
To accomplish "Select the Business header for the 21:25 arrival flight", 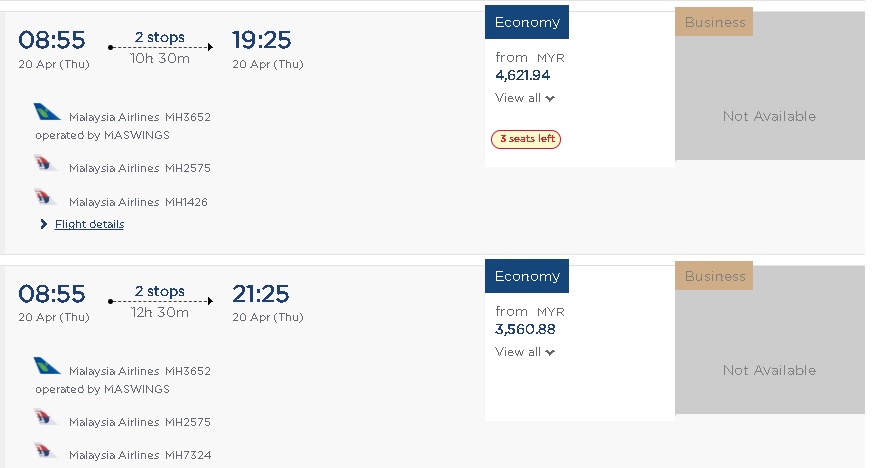I will coord(715,276).
